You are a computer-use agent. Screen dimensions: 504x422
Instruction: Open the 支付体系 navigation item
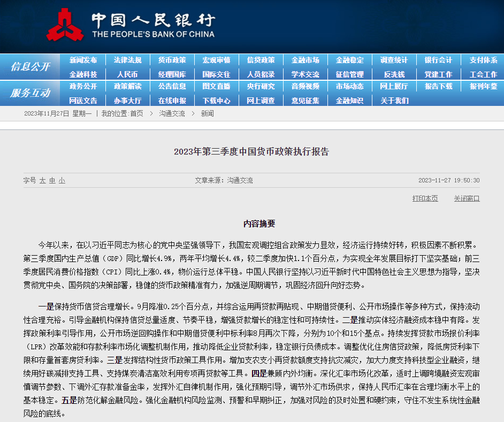point(483,60)
